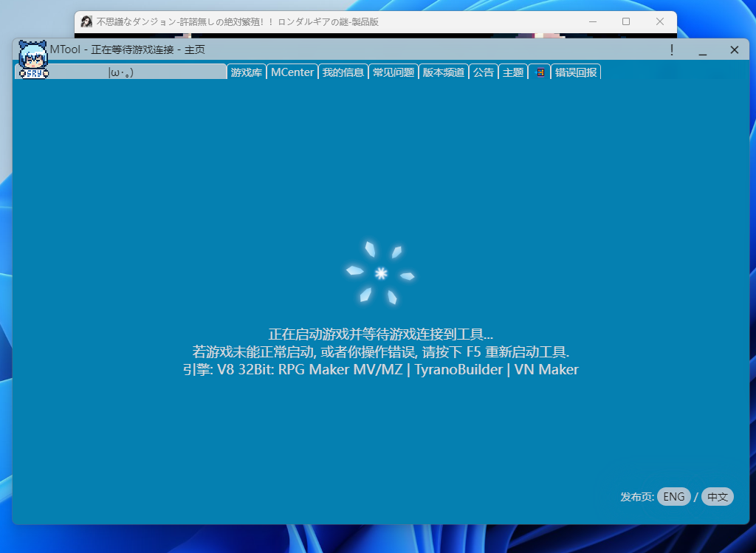View the 公告 tab
756x553 pixels.
pyautogui.click(x=484, y=72)
